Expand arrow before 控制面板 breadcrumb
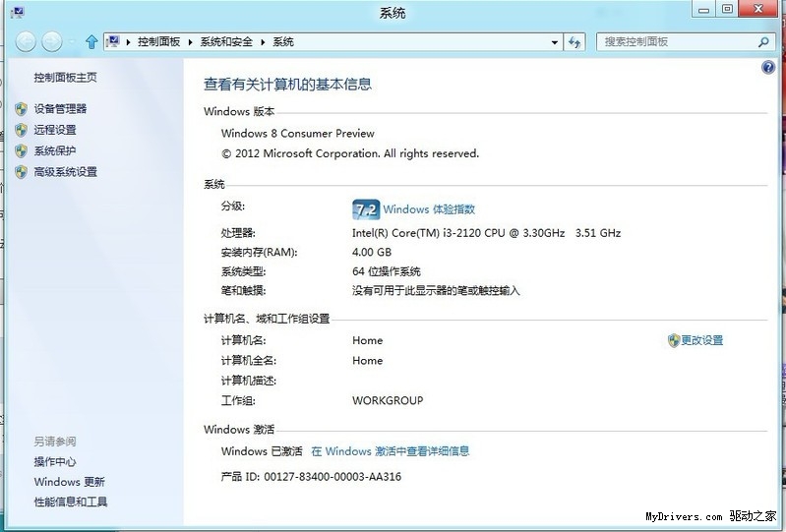 [x=128, y=42]
